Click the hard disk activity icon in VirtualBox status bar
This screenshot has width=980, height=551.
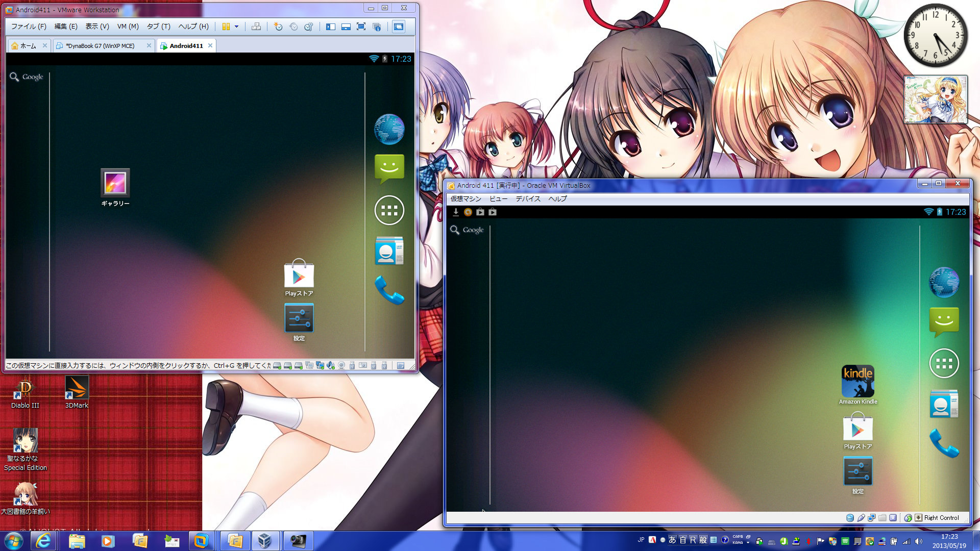click(x=850, y=518)
